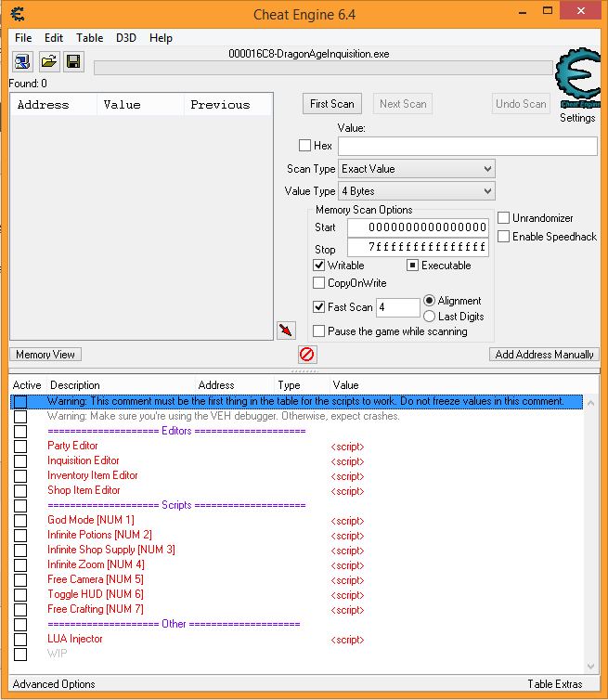The width and height of the screenshot is (608, 700).
Task: Click the Description column header
Action: click(x=121, y=385)
